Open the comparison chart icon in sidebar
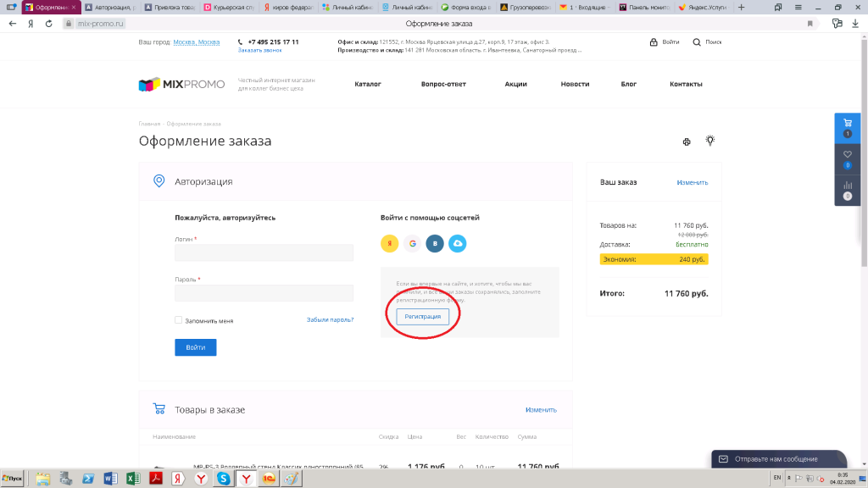 [x=848, y=186]
